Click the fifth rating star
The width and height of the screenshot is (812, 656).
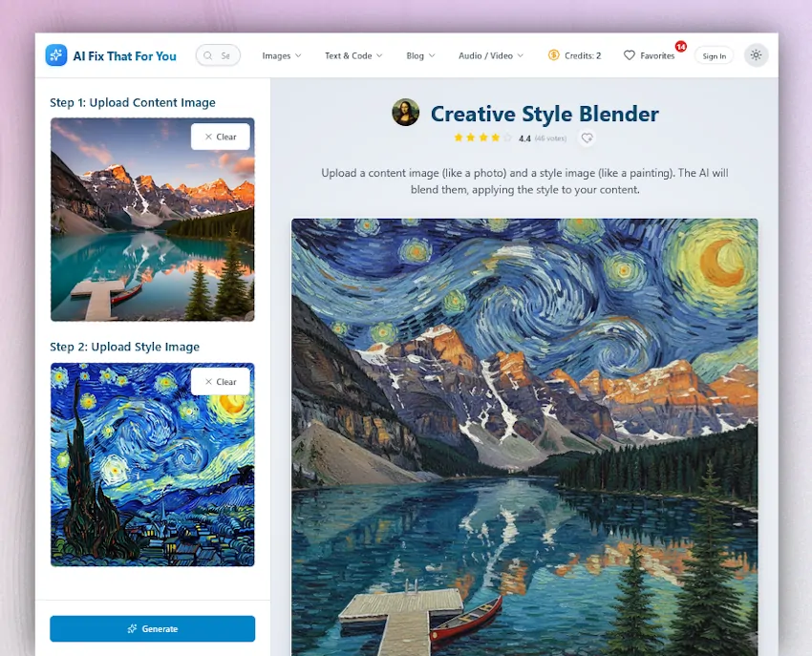508,138
